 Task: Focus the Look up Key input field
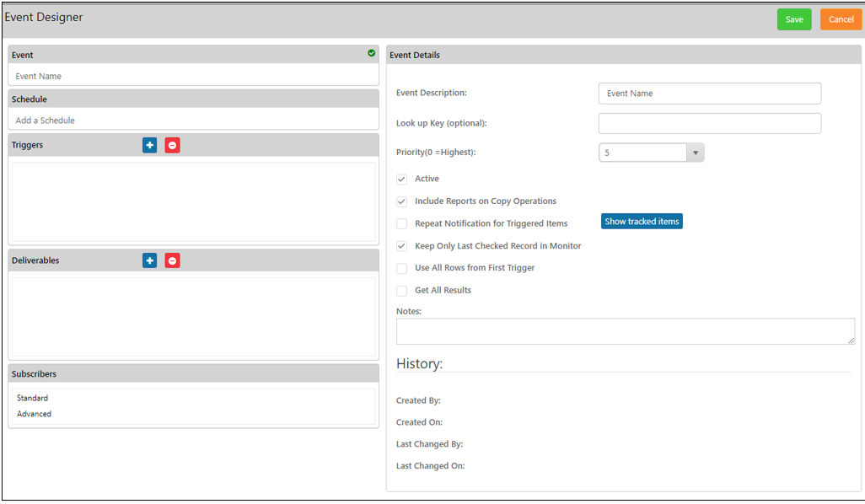(x=709, y=123)
